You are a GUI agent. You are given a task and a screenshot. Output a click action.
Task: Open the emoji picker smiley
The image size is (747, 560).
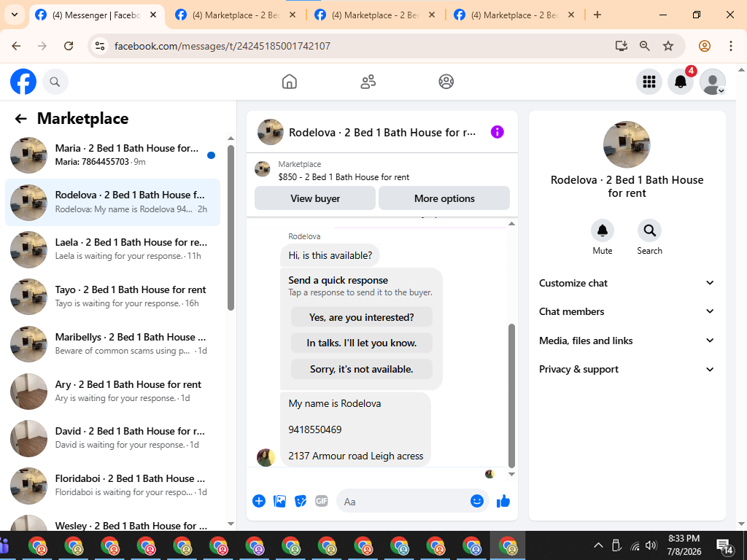click(477, 501)
